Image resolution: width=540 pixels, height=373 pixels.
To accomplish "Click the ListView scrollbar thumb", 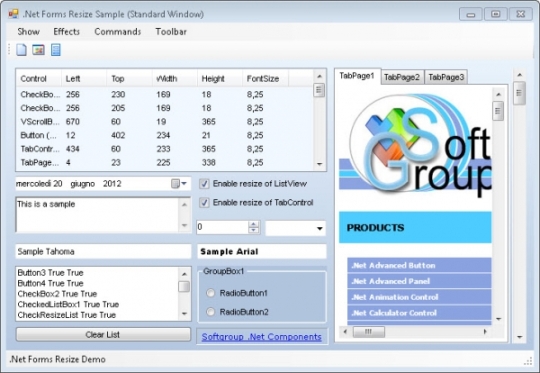I will point(319,90).
